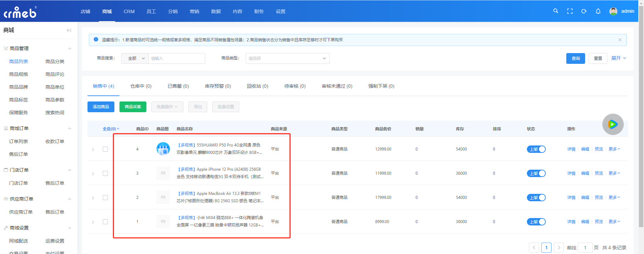644x254 pixels.
Task: Open notifications bell icon
Action: point(598,11)
